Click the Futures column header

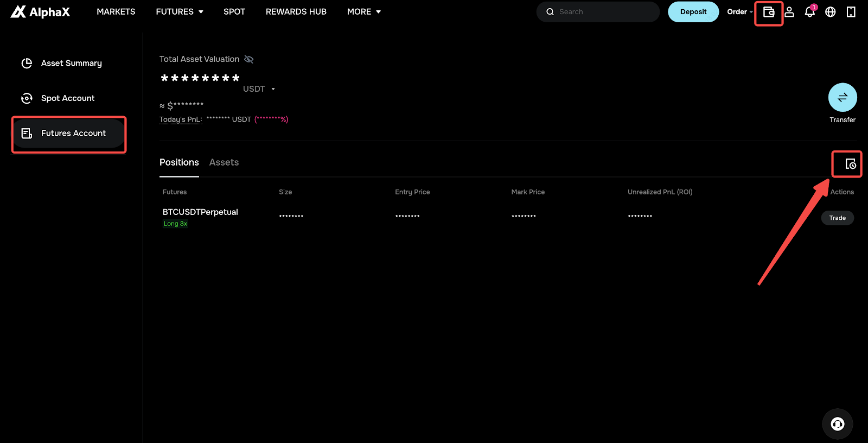(x=175, y=192)
